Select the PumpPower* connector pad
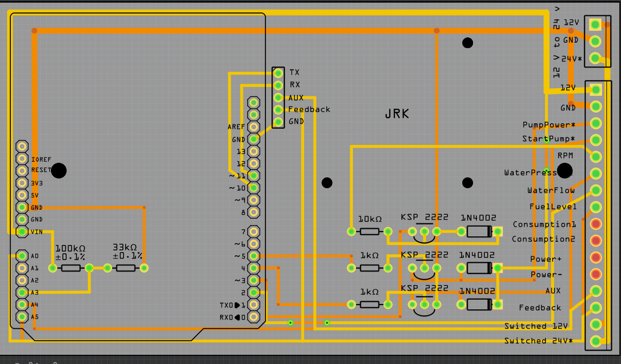 (x=596, y=123)
